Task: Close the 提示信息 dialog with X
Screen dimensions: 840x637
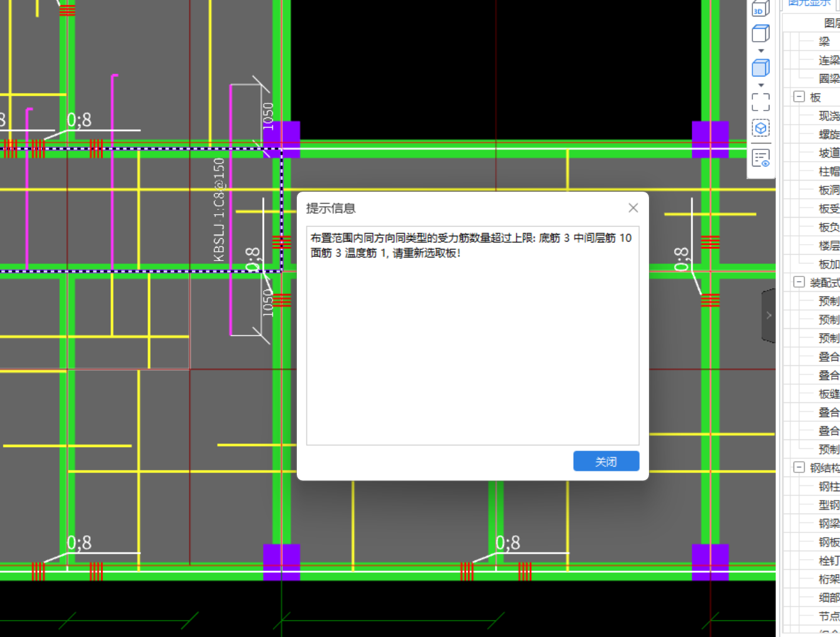Action: pos(633,208)
